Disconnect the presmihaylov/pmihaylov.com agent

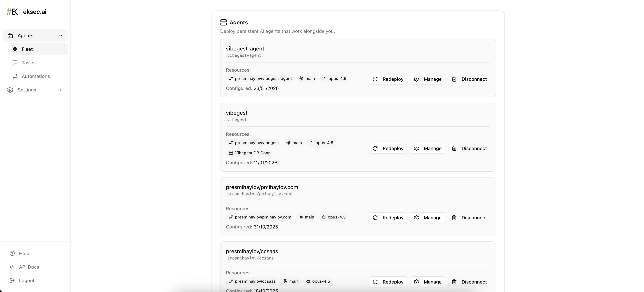click(x=469, y=218)
